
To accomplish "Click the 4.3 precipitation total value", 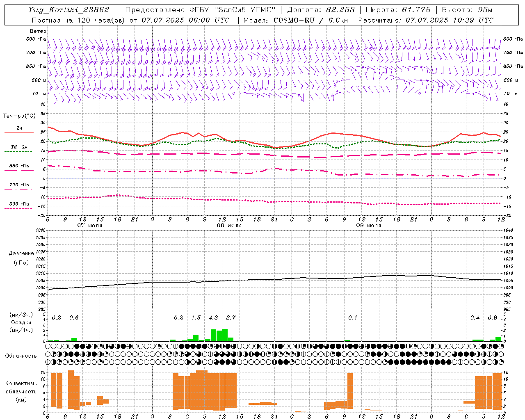I will click(213, 318).
